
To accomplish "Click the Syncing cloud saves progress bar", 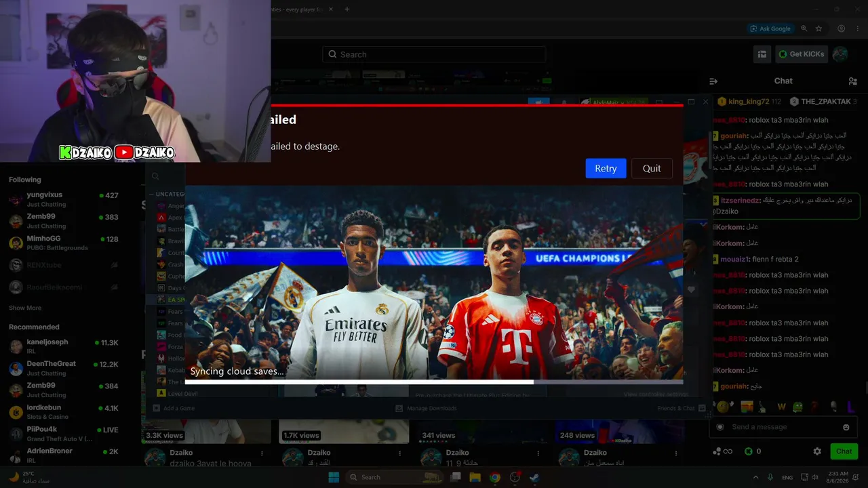I will click(434, 382).
